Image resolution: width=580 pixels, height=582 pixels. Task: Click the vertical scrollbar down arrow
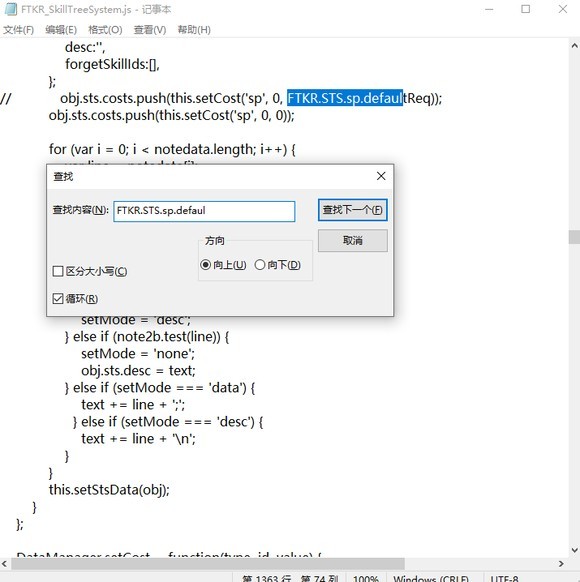574,550
